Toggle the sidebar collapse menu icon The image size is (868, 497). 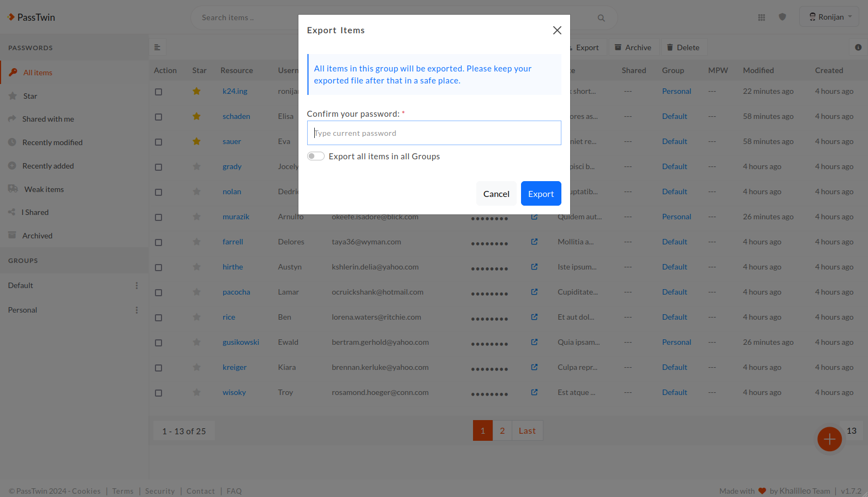coord(157,47)
